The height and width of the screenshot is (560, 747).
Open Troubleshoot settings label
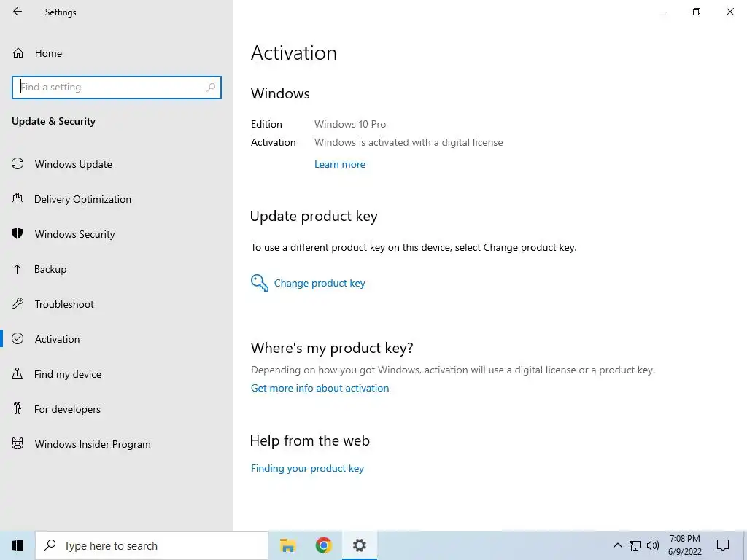[x=64, y=304]
